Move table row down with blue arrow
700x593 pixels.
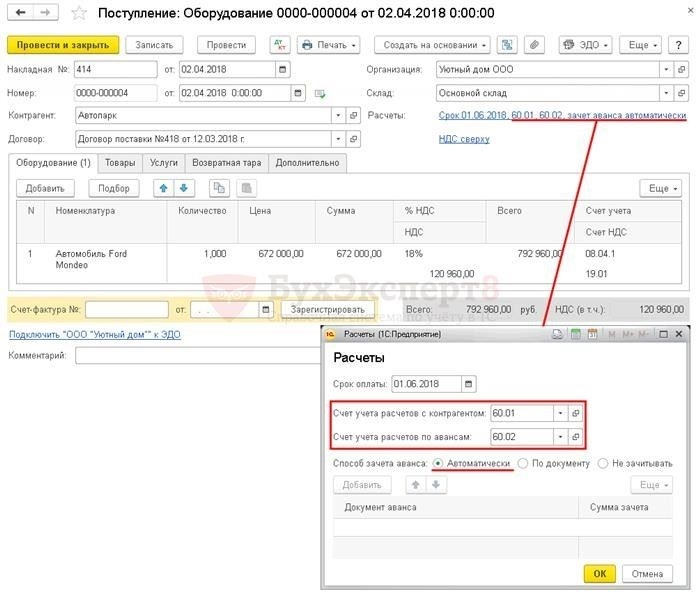pos(183,188)
